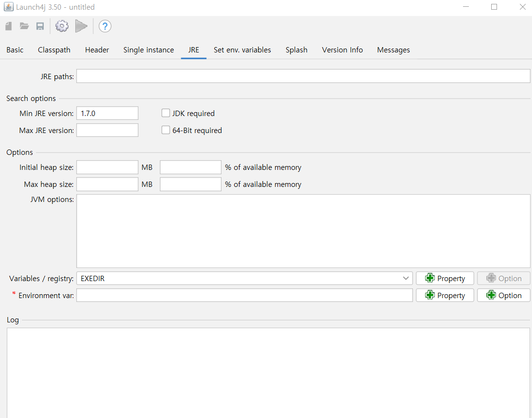Click the Initial heap size MB field
The height and width of the screenshot is (418, 532).
pyautogui.click(x=107, y=167)
